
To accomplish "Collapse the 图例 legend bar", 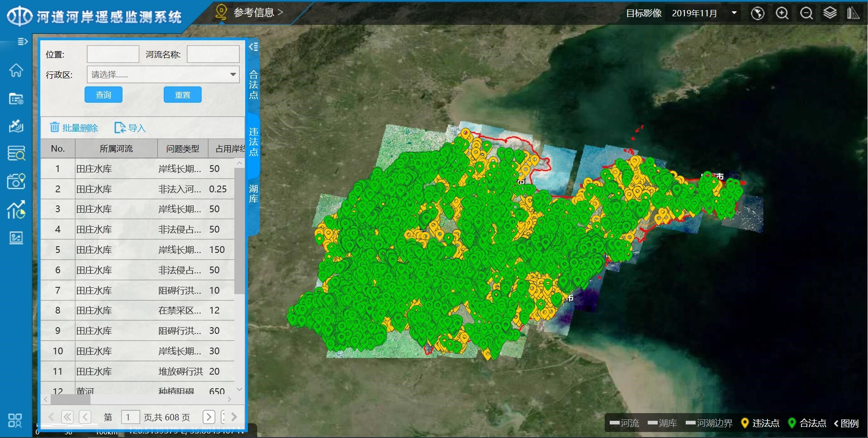I will point(846,423).
